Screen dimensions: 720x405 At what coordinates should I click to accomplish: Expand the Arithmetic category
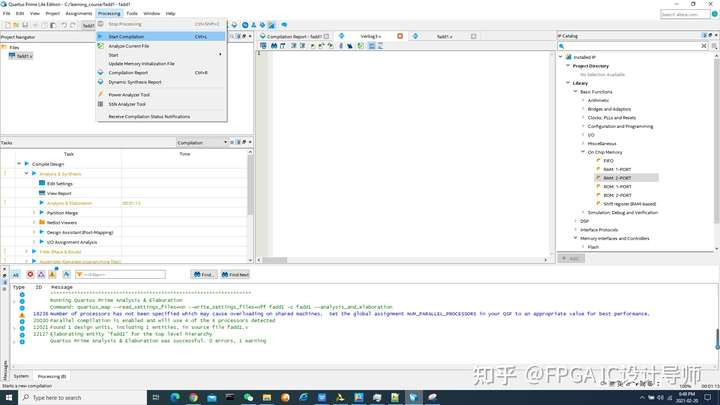tap(583, 100)
